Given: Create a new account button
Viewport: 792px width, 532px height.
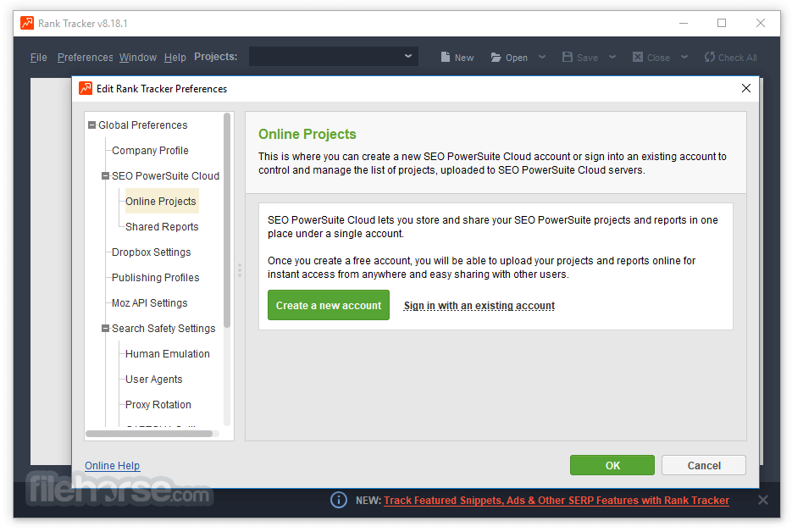Looking at the screenshot, I should point(329,305).
